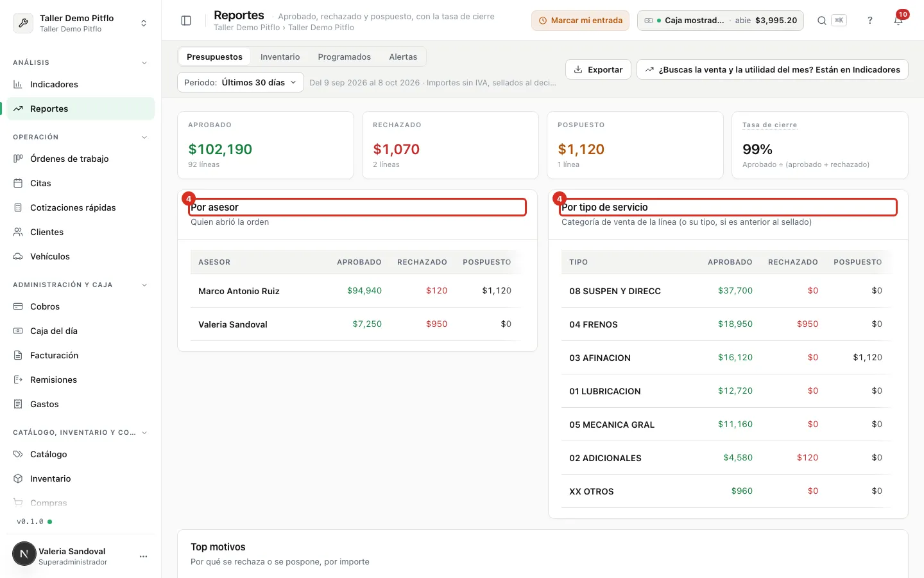Image resolution: width=924 pixels, height=578 pixels.
Task: Collapse the ANÁLISIS sidebar section
Action: [144, 63]
